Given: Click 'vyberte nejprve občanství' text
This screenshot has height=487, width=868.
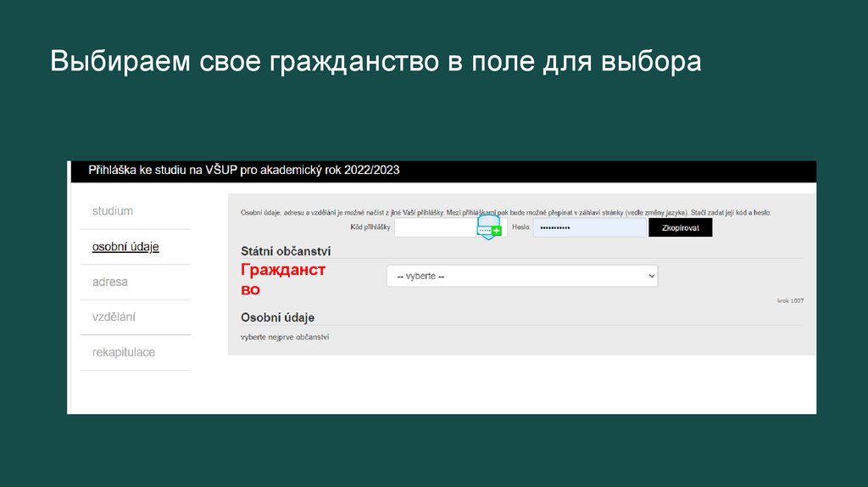Looking at the screenshot, I should coord(285,337).
